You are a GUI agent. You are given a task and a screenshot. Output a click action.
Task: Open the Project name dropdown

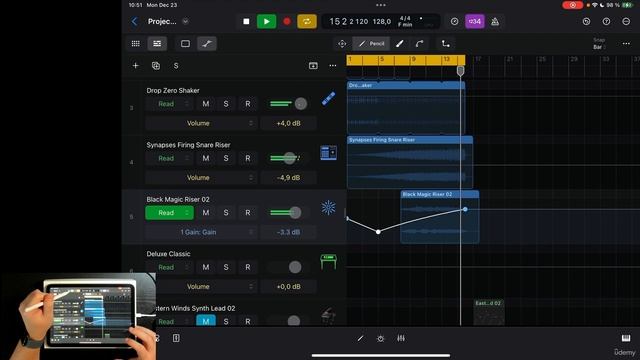pyautogui.click(x=185, y=21)
